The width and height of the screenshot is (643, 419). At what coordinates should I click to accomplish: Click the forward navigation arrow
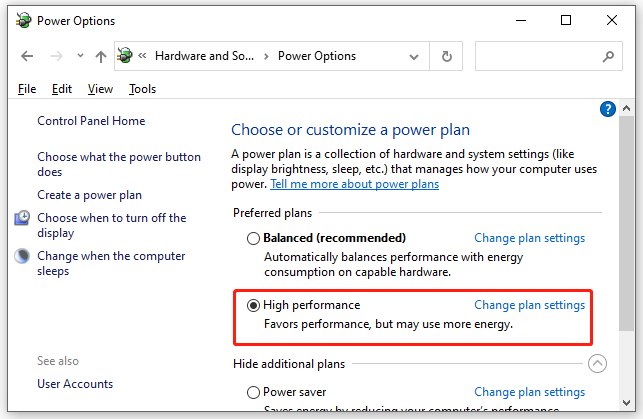pyautogui.click(x=57, y=56)
